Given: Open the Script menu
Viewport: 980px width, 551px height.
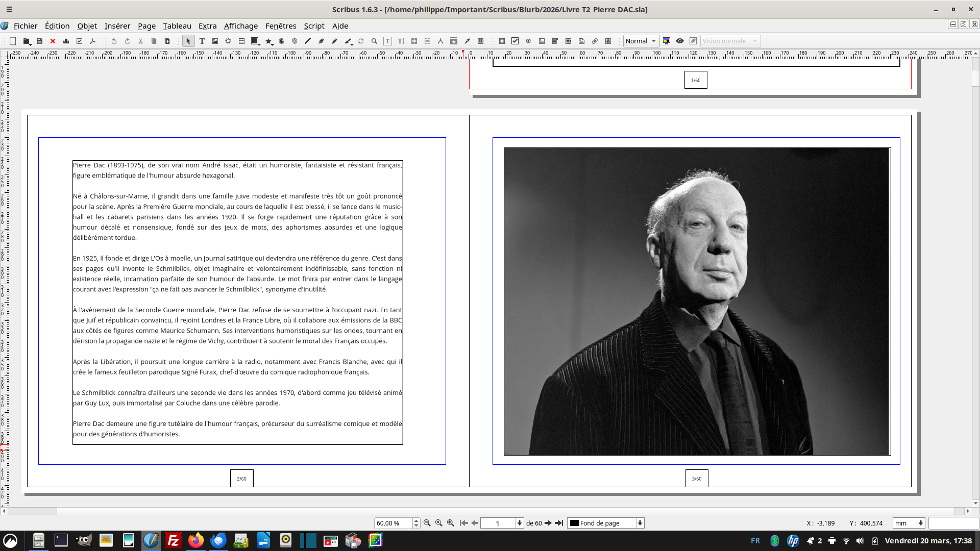Looking at the screenshot, I should coord(313,26).
